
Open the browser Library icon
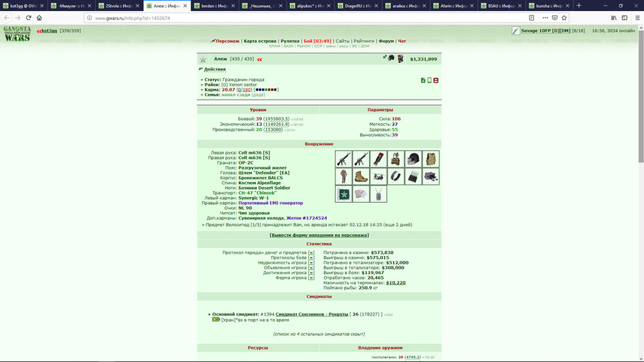(614, 17)
